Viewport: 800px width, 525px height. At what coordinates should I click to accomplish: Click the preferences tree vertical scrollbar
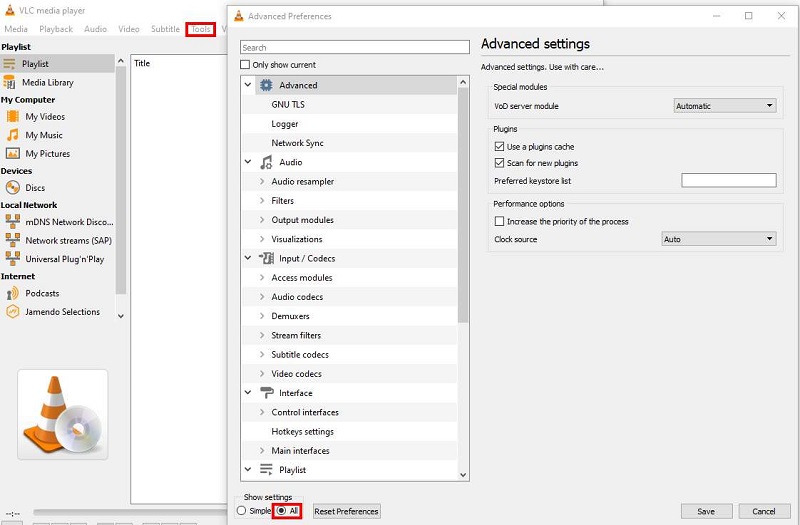click(463, 204)
